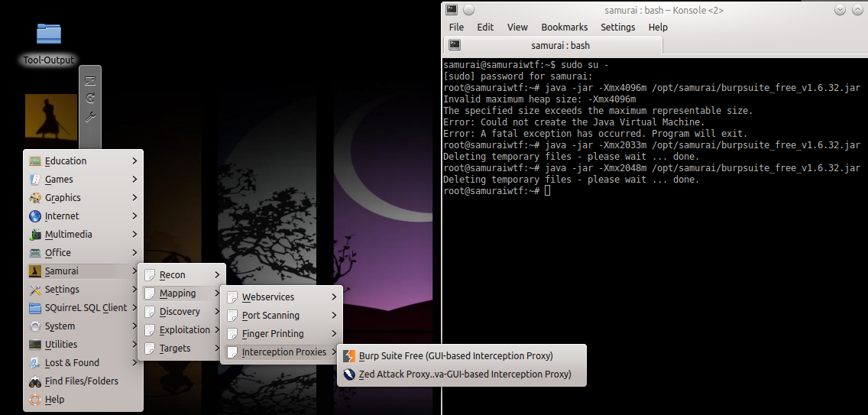Image resolution: width=868 pixels, height=415 pixels.
Task: Click the widget resize handle icon
Action: (x=90, y=81)
